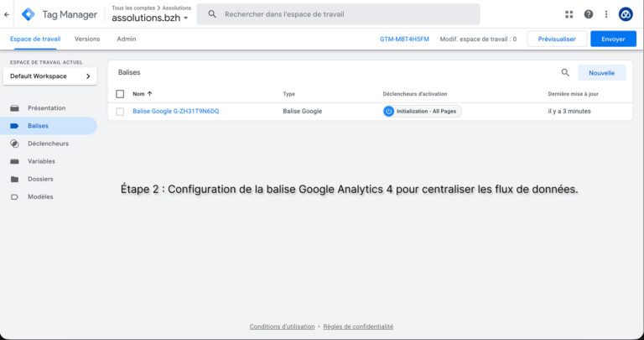Click the Variables sidebar icon
This screenshot has height=340, width=644.
click(14, 161)
